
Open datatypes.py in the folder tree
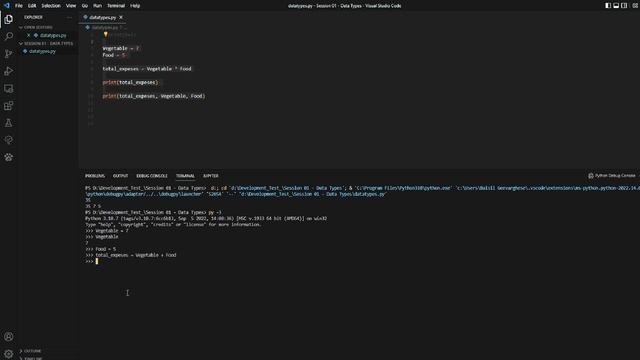coord(42,51)
